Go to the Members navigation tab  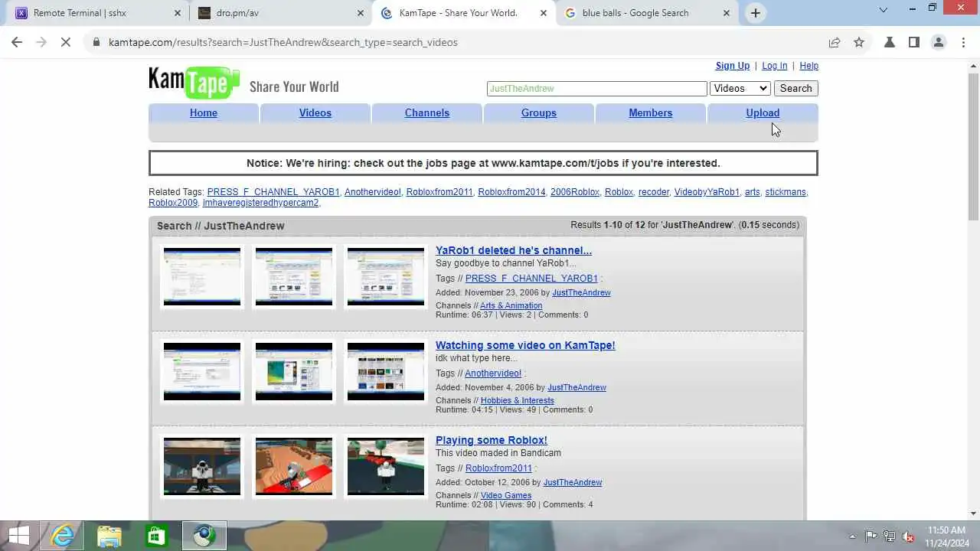(651, 112)
